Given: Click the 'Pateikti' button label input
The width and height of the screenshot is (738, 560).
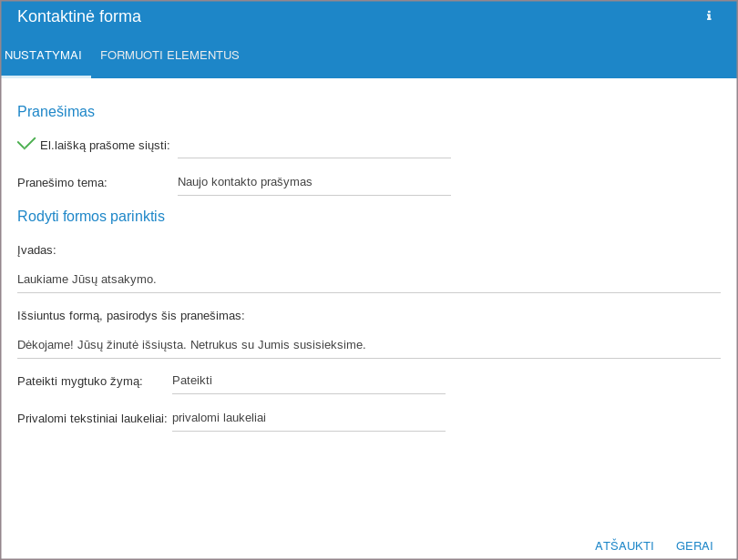Looking at the screenshot, I should pos(308,381).
